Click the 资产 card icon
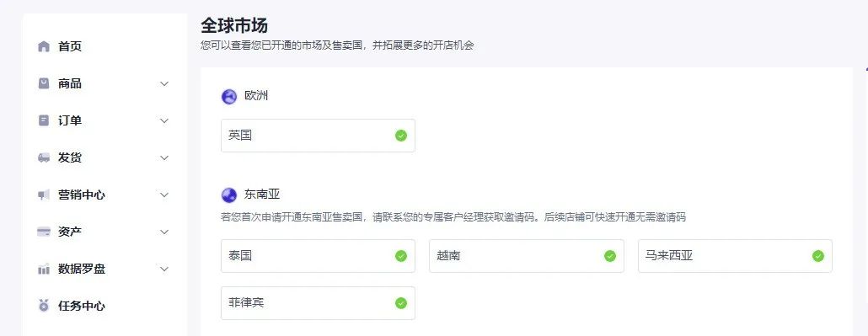 44,232
